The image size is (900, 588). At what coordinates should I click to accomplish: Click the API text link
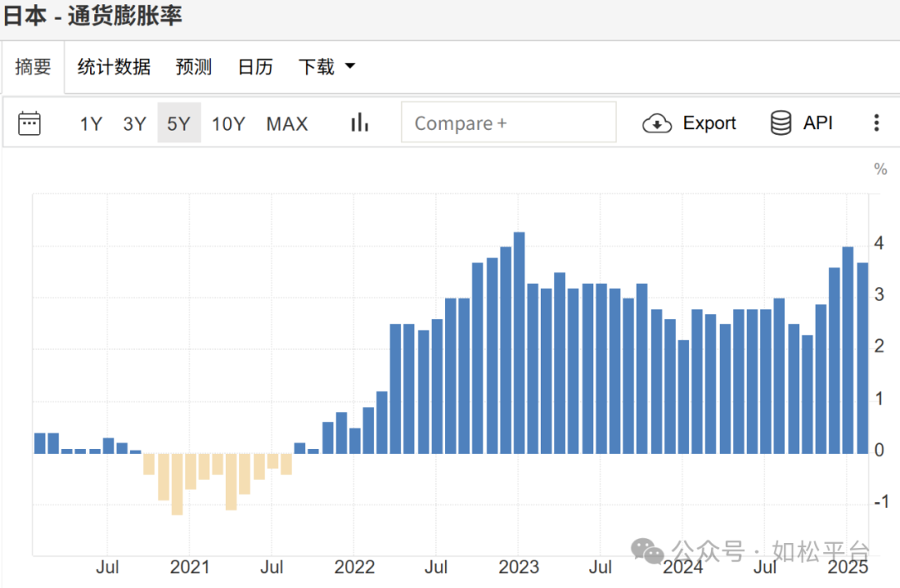818,122
